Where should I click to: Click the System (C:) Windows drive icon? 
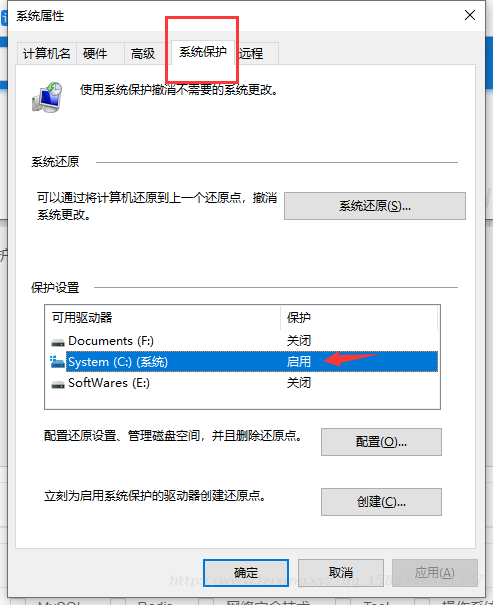pos(57,362)
